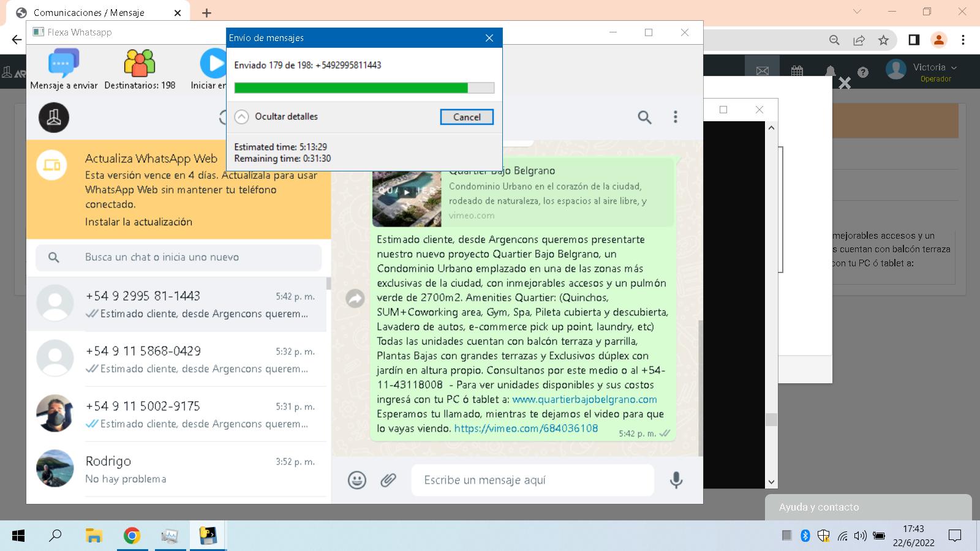Click Rodrigo's profile picture
Image resolution: width=980 pixels, height=551 pixels.
click(55, 468)
